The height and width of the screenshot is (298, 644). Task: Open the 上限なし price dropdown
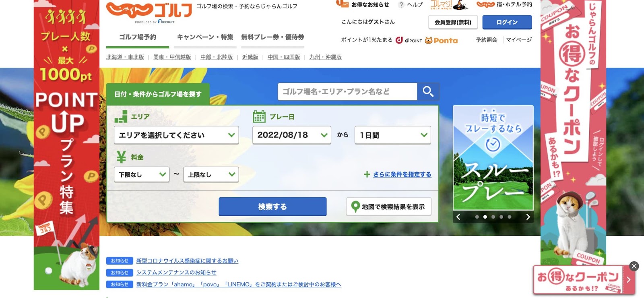pyautogui.click(x=211, y=174)
